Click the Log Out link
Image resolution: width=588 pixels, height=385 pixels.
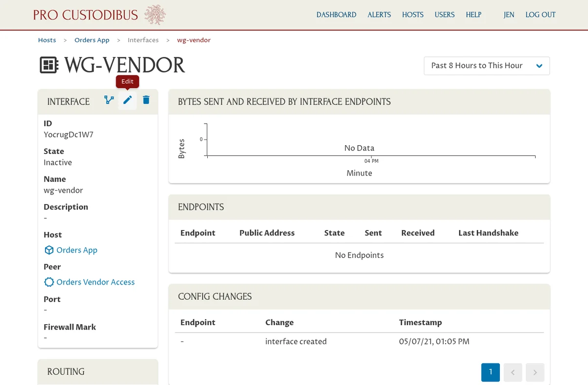coord(540,15)
